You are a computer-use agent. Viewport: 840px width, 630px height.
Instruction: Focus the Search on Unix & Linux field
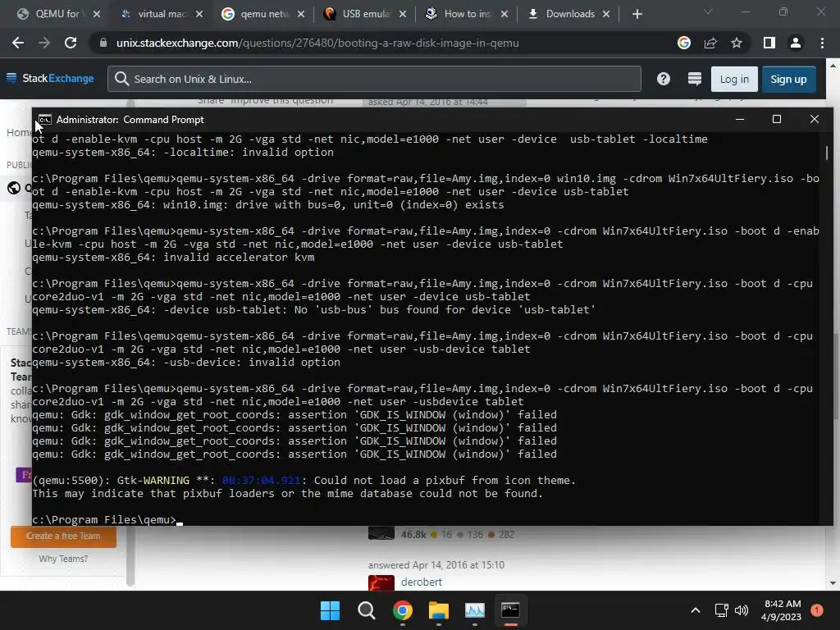point(374,79)
